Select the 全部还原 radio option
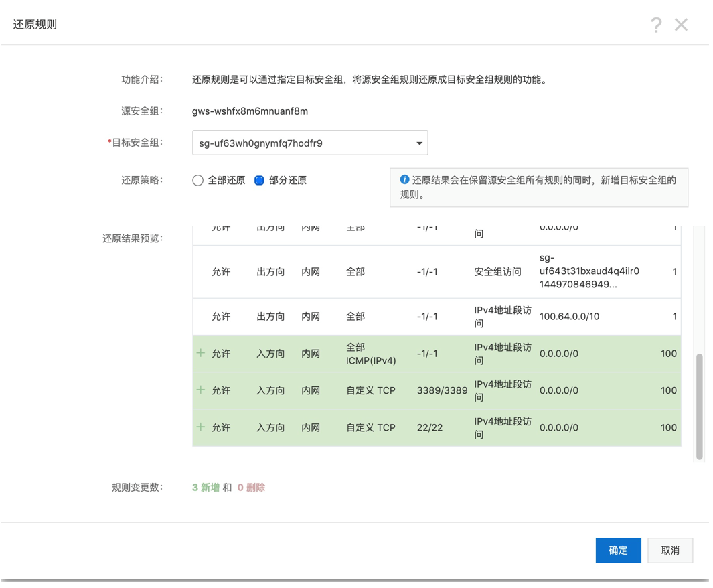Image resolution: width=713 pixels, height=588 pixels. (x=198, y=181)
